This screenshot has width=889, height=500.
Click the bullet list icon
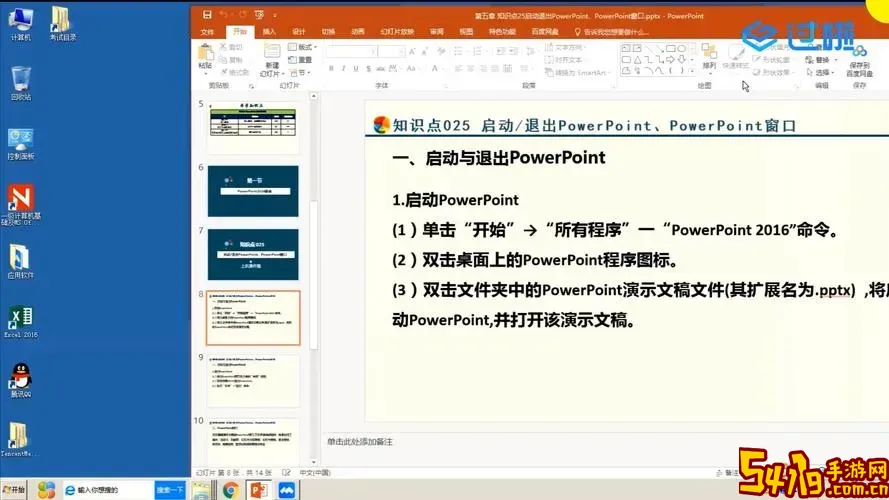[459, 52]
